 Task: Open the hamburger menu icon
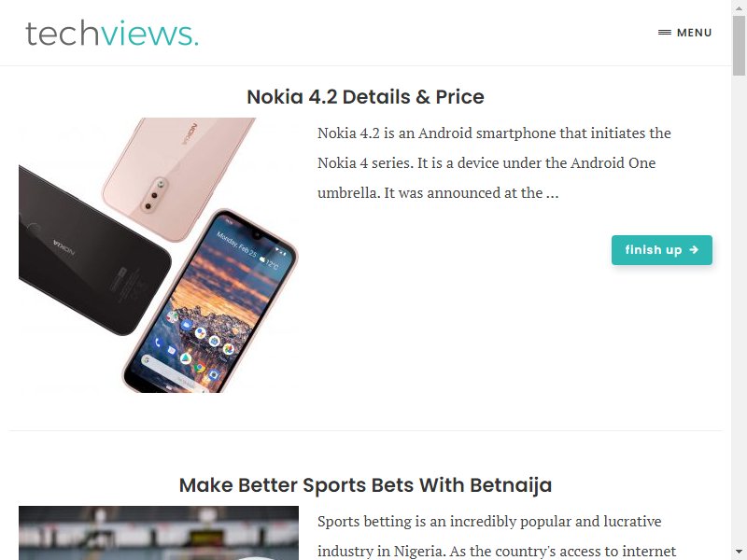coord(665,33)
